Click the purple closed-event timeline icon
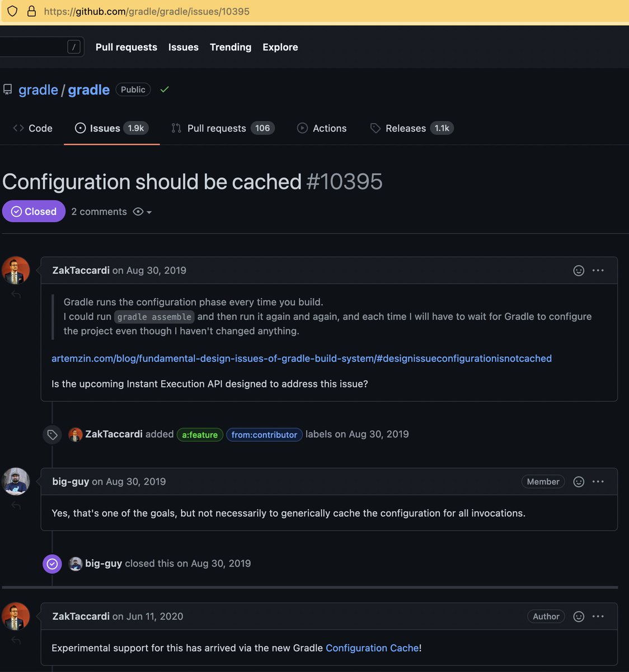Screen dimensions: 629x672 pos(52,564)
